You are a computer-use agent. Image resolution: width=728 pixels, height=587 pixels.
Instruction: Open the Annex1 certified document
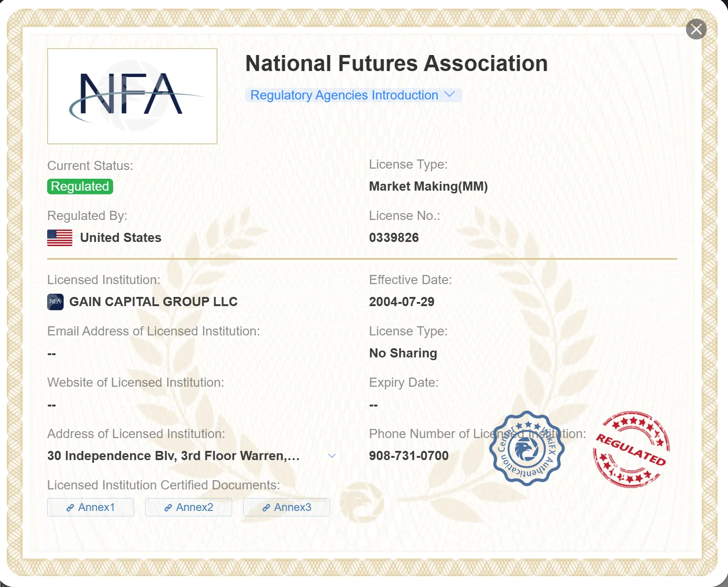[x=91, y=507]
